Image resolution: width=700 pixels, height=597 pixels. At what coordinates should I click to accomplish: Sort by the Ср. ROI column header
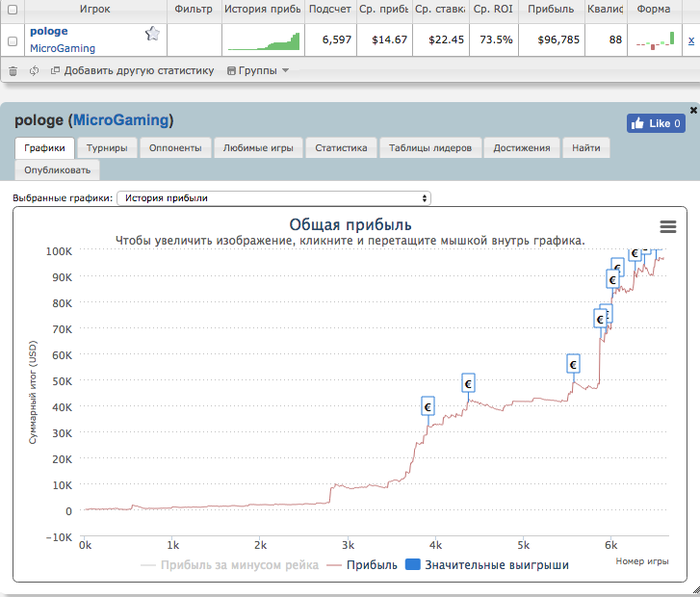click(x=493, y=9)
